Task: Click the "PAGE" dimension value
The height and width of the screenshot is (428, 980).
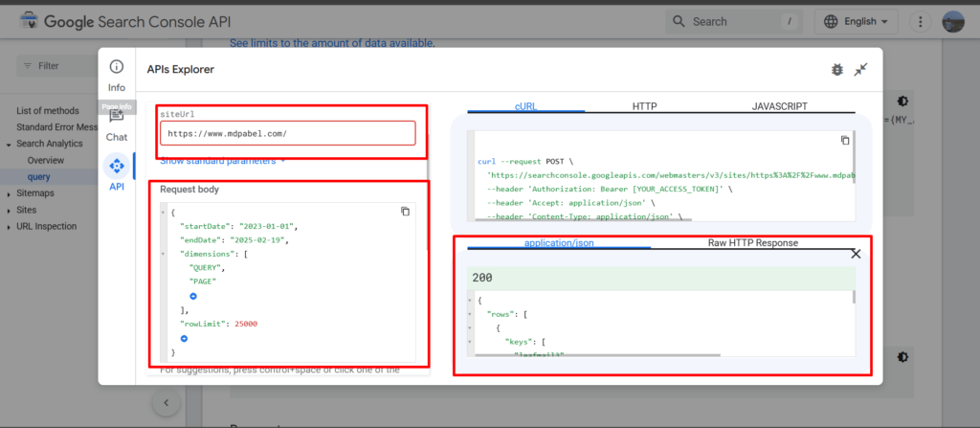Action: 203,282
